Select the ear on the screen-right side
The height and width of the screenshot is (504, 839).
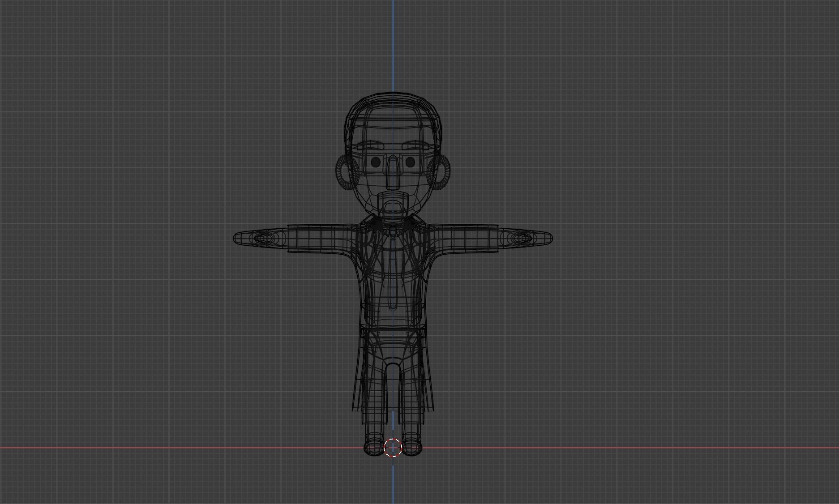[439, 172]
